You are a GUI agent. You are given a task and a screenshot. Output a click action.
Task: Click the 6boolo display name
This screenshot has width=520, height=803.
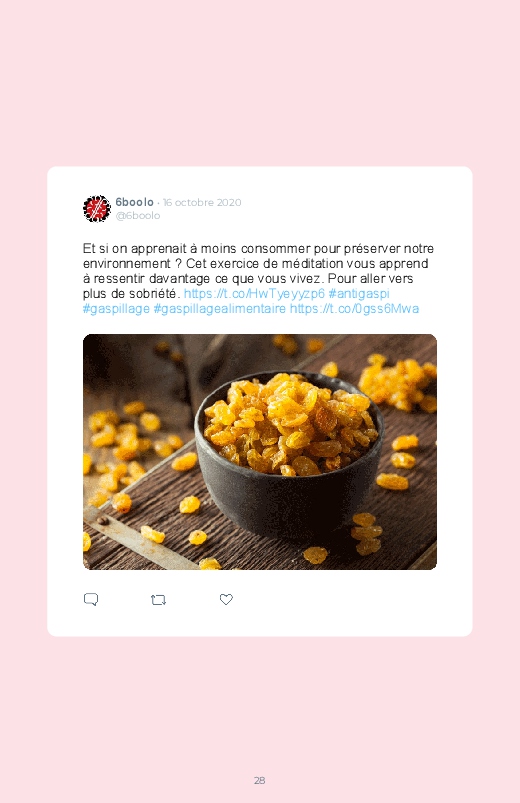134,202
